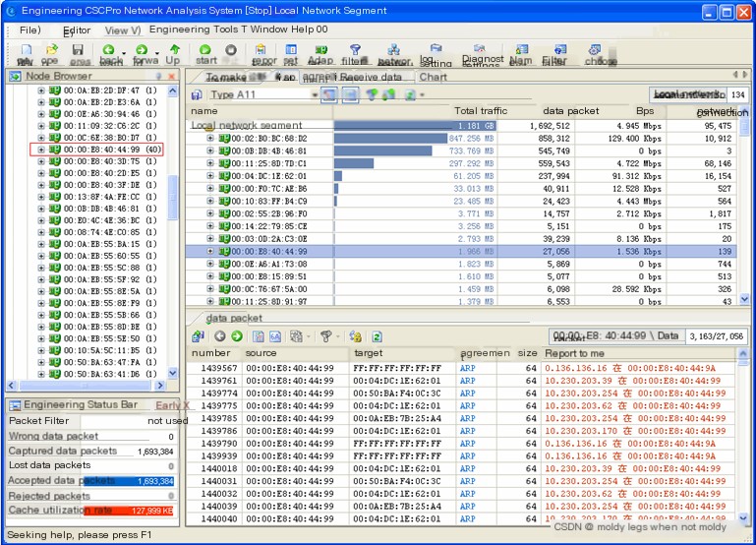Select the data packet tab
This screenshot has width=756, height=545.
point(234,319)
